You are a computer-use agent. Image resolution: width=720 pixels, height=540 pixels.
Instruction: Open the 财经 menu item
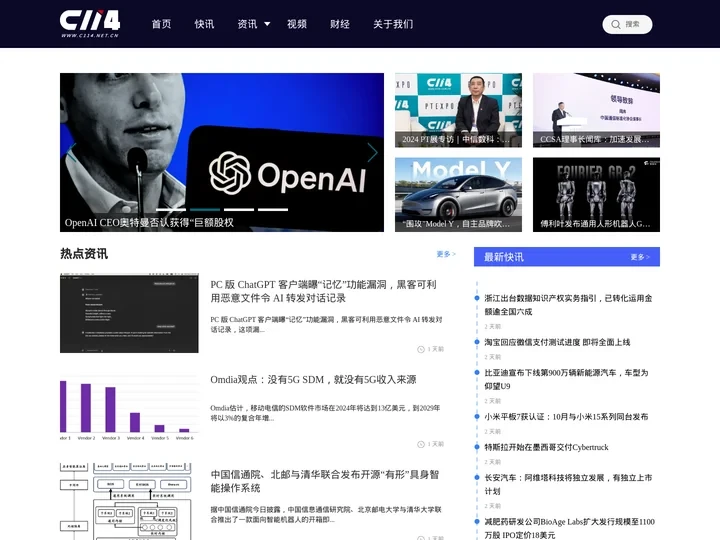click(x=340, y=24)
